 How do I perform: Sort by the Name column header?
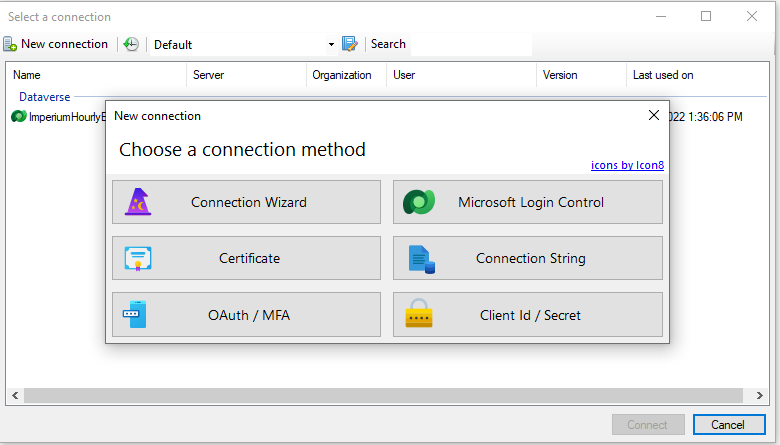tap(27, 75)
